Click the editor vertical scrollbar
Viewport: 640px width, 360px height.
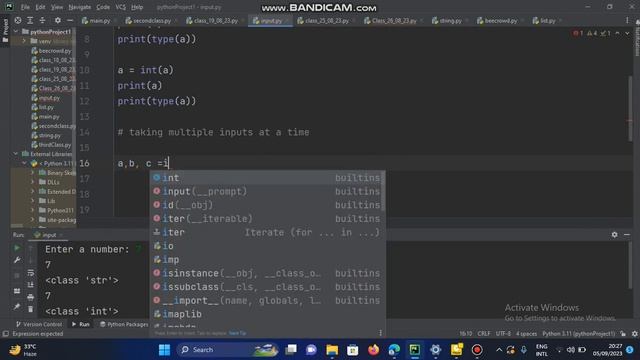coord(631,108)
